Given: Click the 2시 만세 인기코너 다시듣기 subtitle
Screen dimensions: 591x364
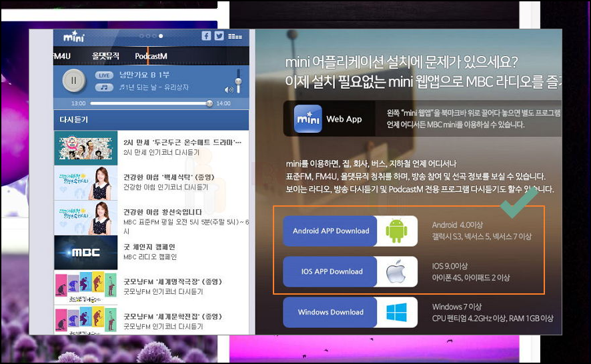Looking at the screenshot, I should pos(161,153).
